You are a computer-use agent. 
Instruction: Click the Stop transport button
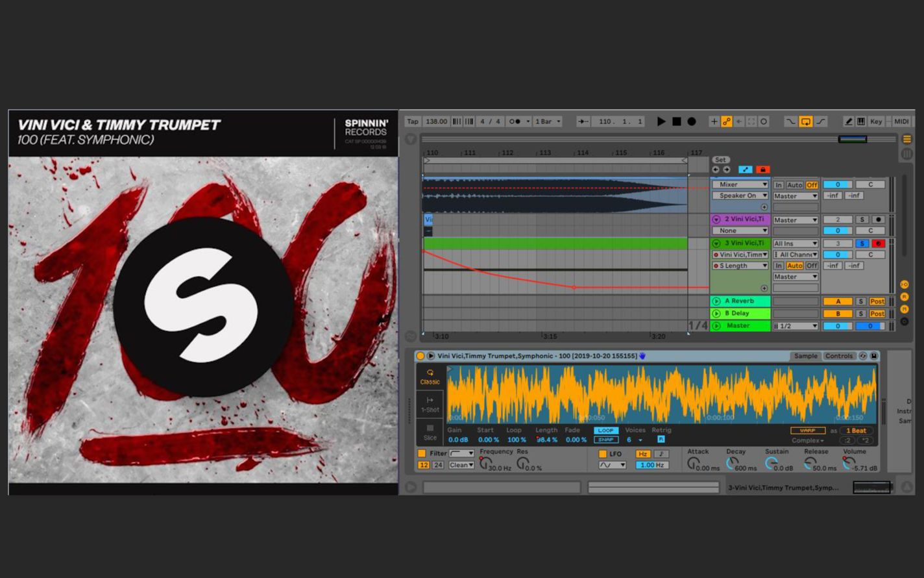tap(677, 121)
